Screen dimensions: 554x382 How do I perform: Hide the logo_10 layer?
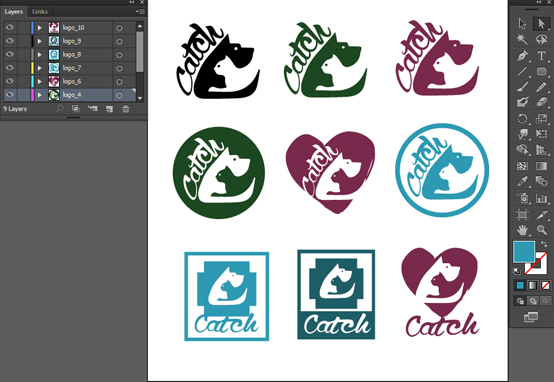click(x=10, y=27)
